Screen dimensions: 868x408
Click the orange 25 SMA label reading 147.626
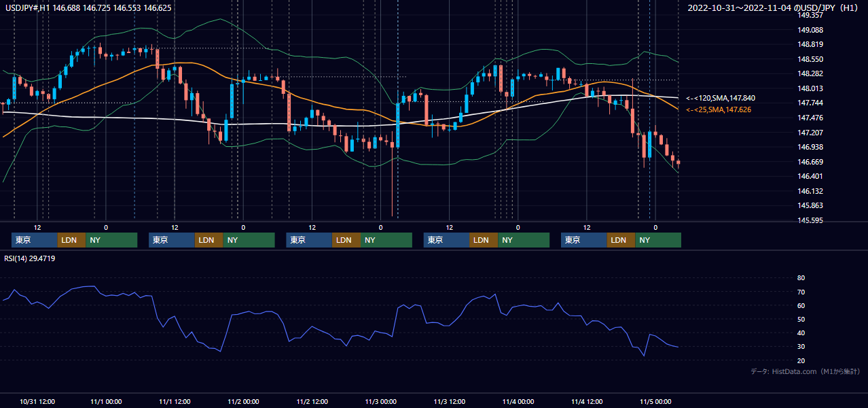tap(719, 109)
